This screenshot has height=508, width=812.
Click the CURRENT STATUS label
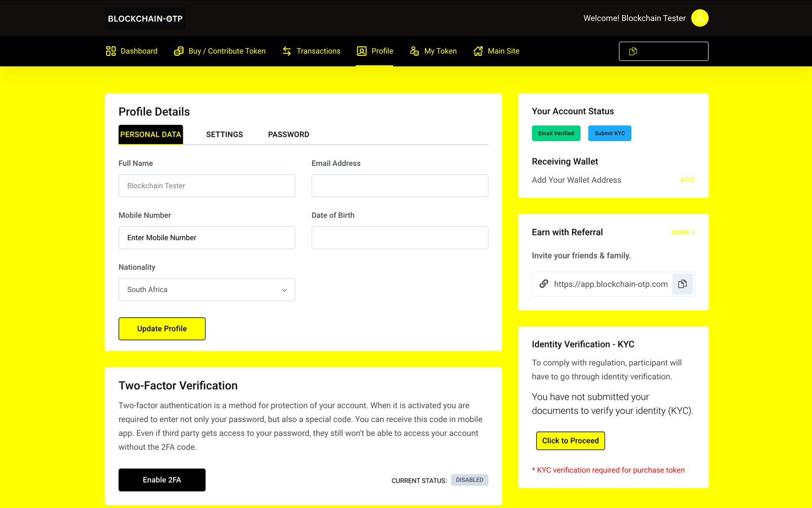419,481
